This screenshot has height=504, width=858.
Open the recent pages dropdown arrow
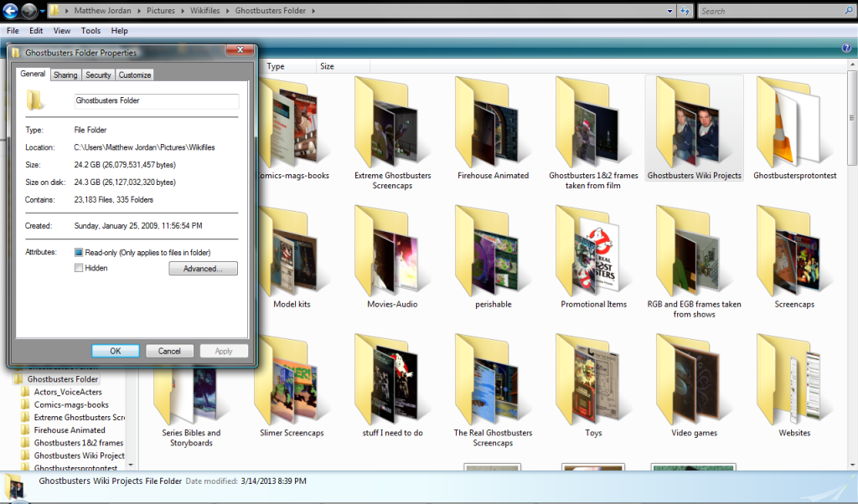click(42, 11)
